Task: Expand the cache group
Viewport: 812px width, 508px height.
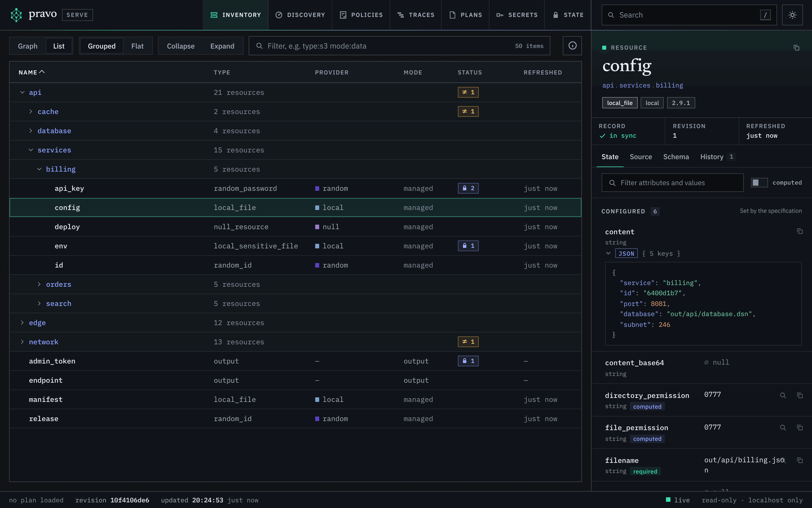Action: point(30,111)
